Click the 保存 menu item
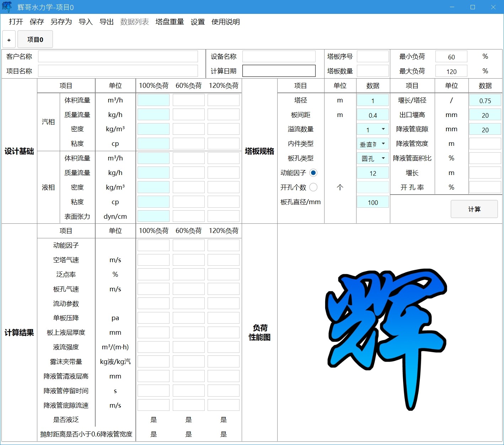 click(37, 22)
